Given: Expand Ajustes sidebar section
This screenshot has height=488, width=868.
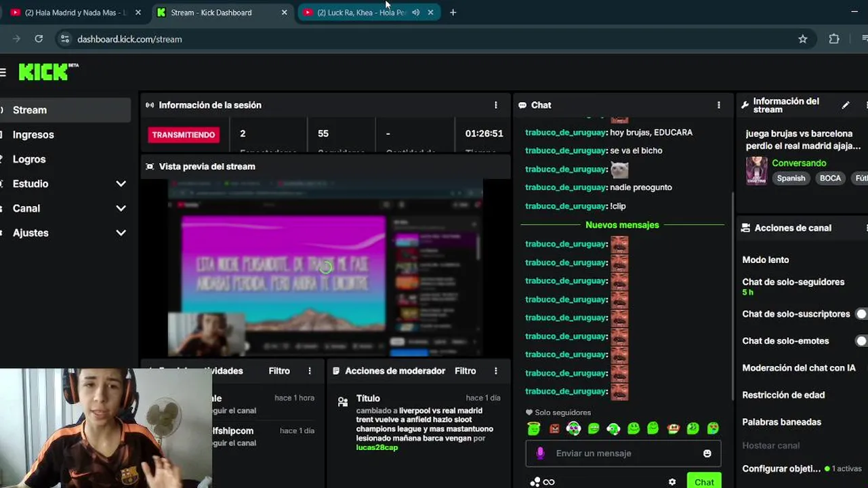Looking at the screenshot, I should click(x=121, y=232).
